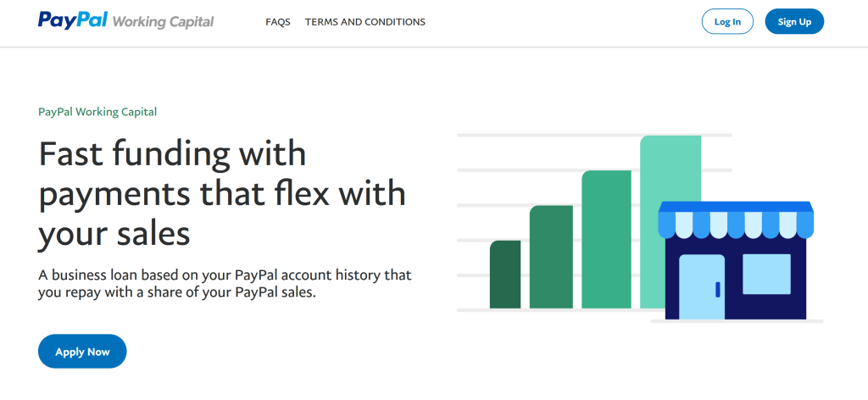
Task: Click the 'your sales' headline line
Action: tap(114, 234)
